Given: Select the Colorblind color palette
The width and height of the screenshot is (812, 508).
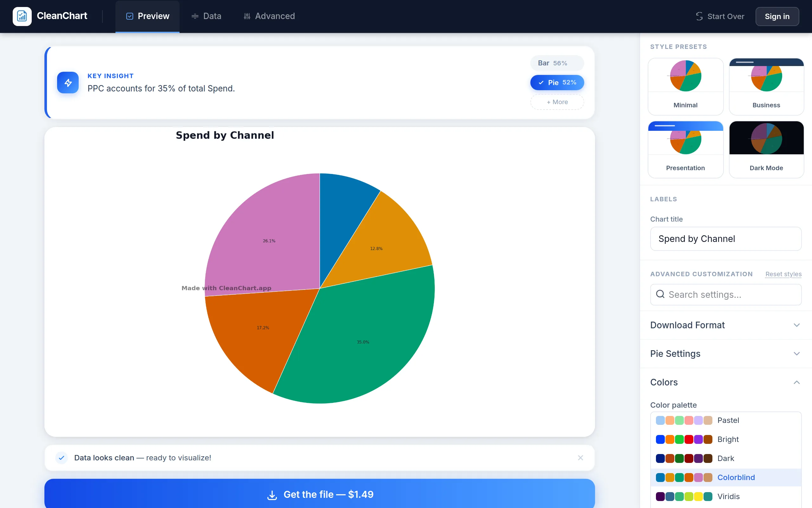Looking at the screenshot, I should (726, 478).
